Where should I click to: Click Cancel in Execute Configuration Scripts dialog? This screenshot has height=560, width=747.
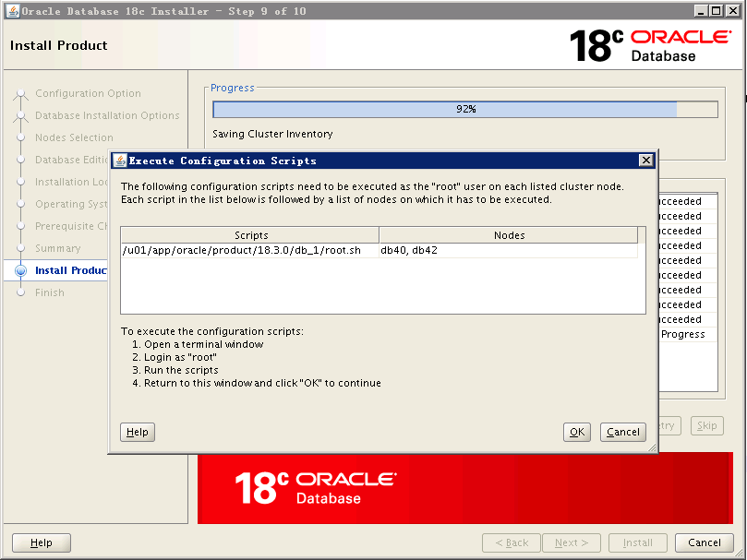[622, 432]
